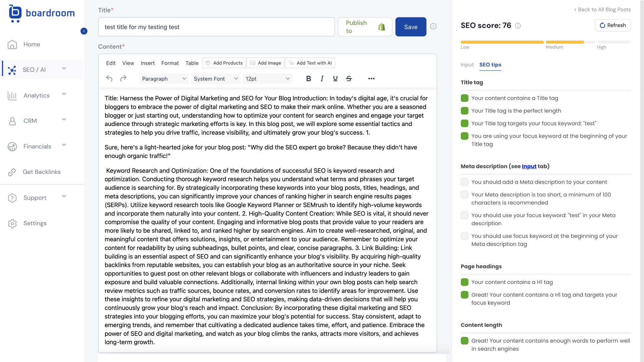This screenshot has height=362, width=644.
Task: Click the blog title input field
Action: (216, 26)
